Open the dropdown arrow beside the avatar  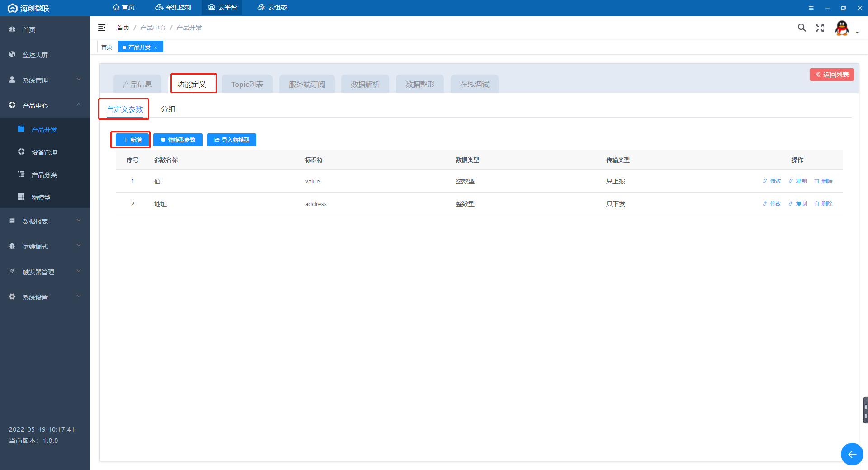point(857,32)
